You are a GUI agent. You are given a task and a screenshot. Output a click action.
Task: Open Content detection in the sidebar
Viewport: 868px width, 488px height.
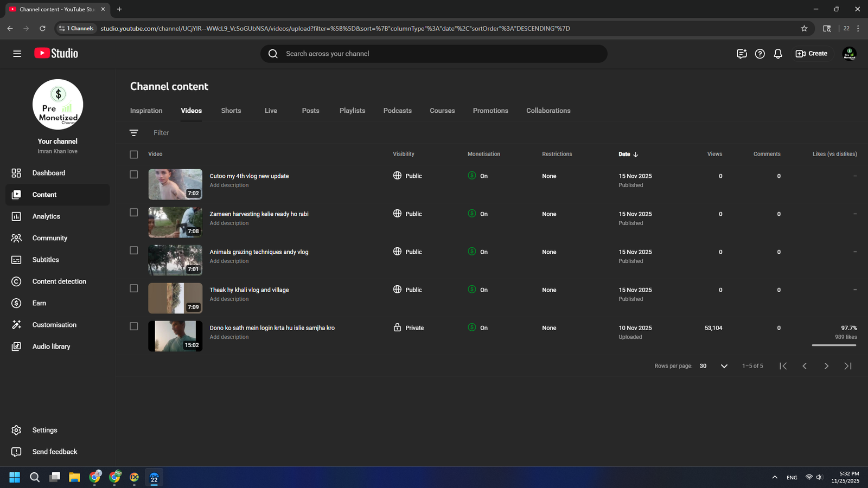[x=59, y=281]
